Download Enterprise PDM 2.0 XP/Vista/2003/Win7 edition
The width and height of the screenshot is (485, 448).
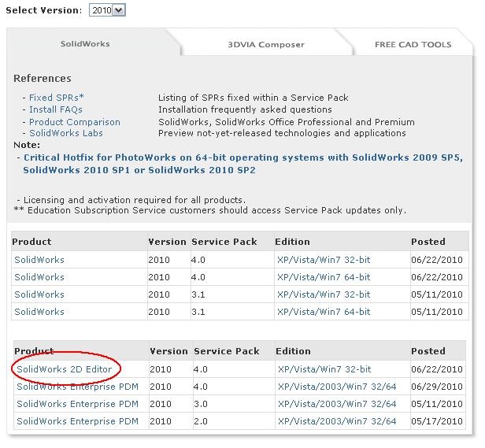click(x=336, y=421)
